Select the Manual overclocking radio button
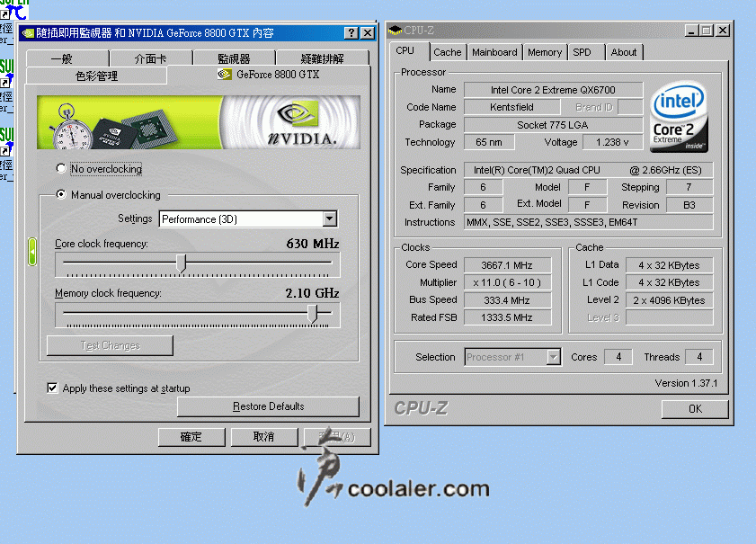This screenshot has width=756, height=544. (x=61, y=194)
